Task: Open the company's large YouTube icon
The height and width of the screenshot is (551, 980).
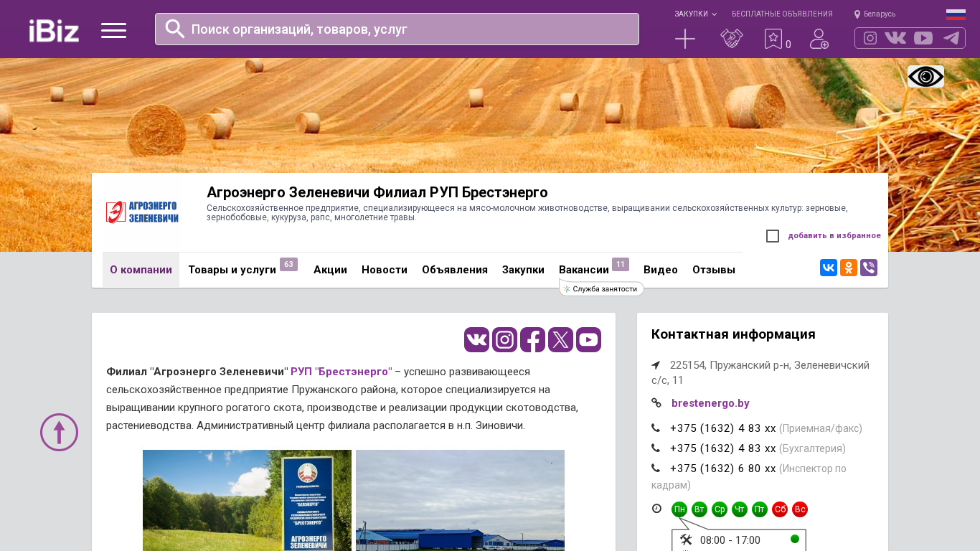Action: pyautogui.click(x=588, y=339)
